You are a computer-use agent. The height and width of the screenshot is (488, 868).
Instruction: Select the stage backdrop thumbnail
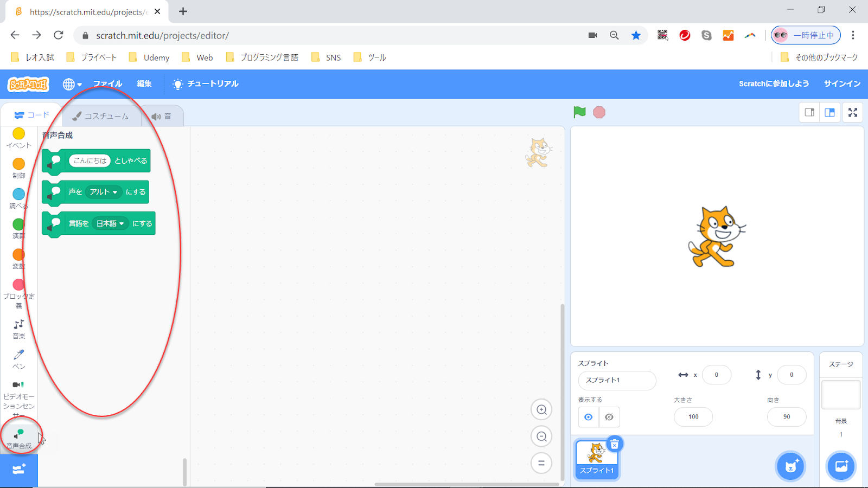841,395
